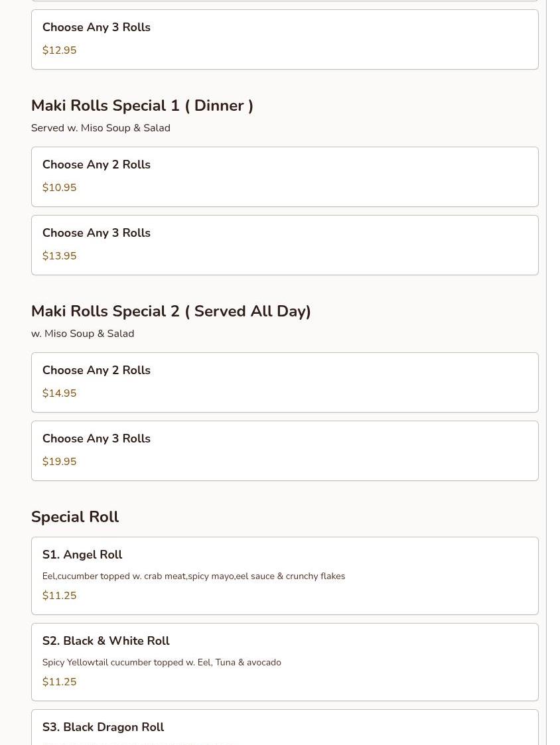
Task: Click the $11.25 price under Black & White Roll
Action: tap(59, 682)
